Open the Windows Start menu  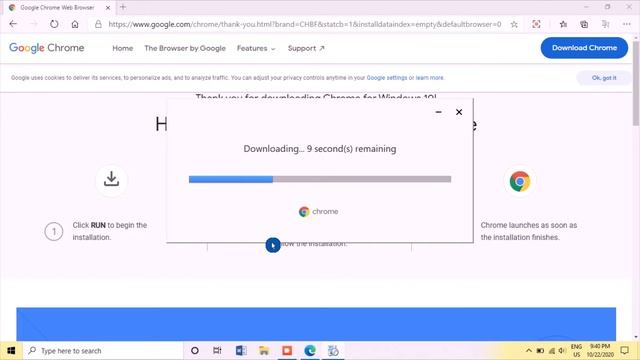tap(11, 351)
